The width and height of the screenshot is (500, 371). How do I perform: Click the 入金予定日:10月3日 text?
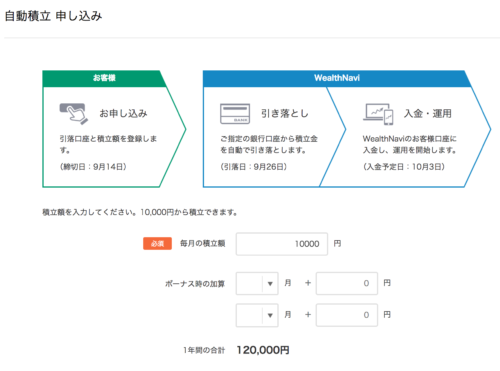tap(404, 167)
